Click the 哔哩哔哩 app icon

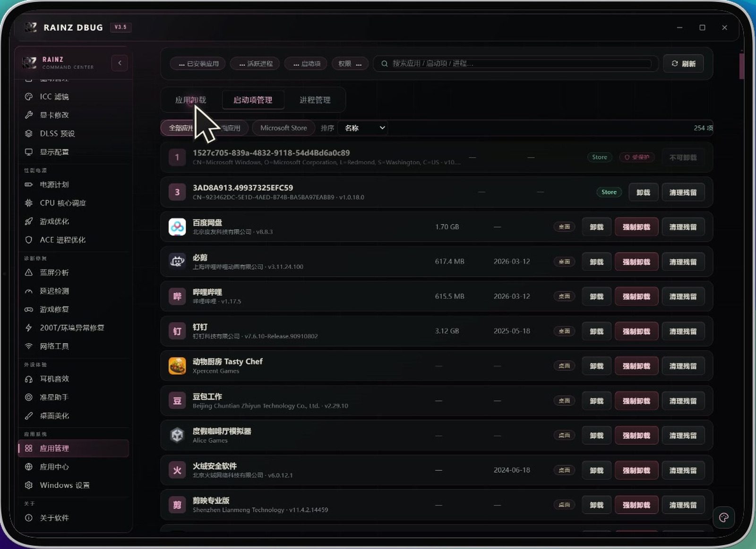click(177, 296)
